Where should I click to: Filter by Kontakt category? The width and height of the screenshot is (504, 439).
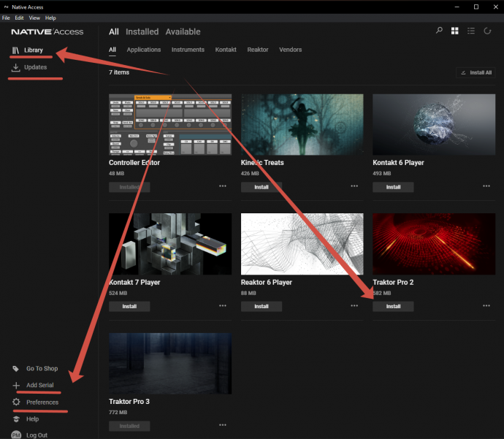pyautogui.click(x=226, y=50)
